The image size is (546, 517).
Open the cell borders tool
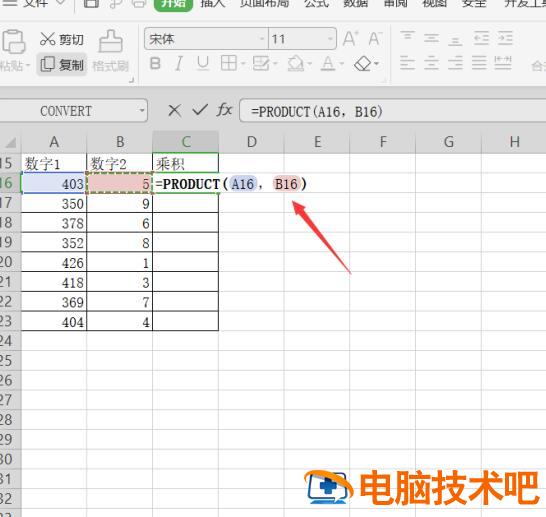pos(229,63)
